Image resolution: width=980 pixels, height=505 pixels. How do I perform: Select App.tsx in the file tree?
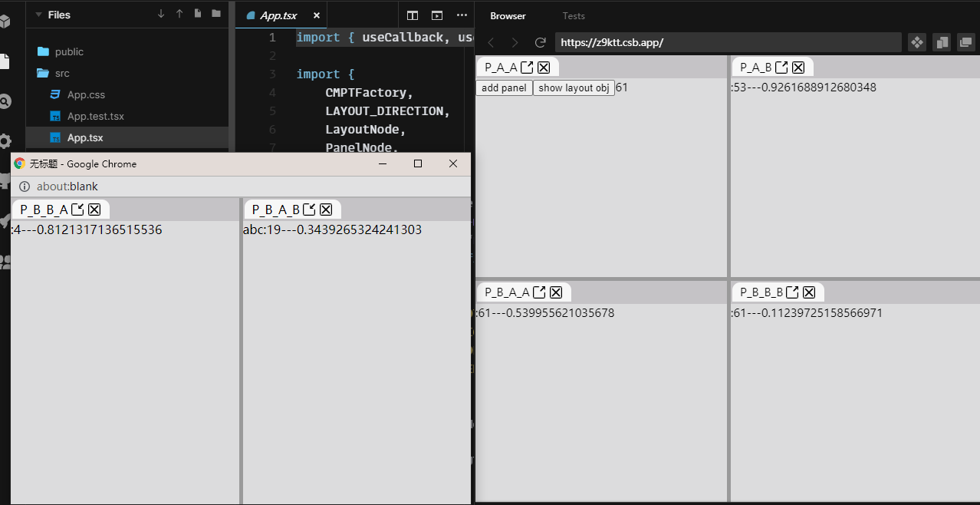pyautogui.click(x=127, y=137)
